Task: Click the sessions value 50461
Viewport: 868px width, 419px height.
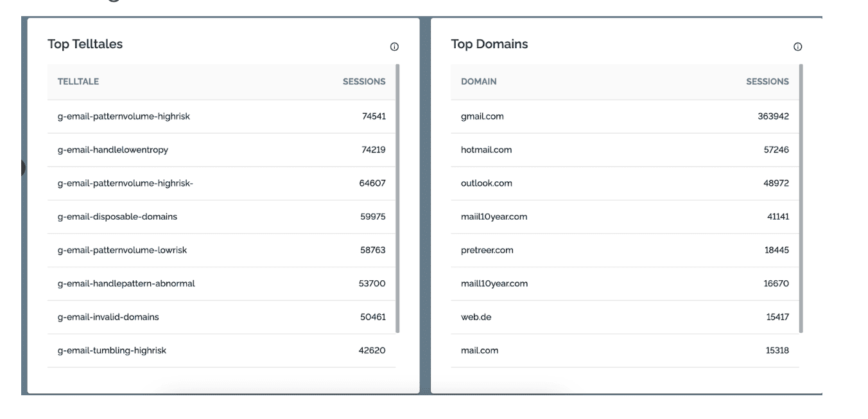Action: point(372,317)
